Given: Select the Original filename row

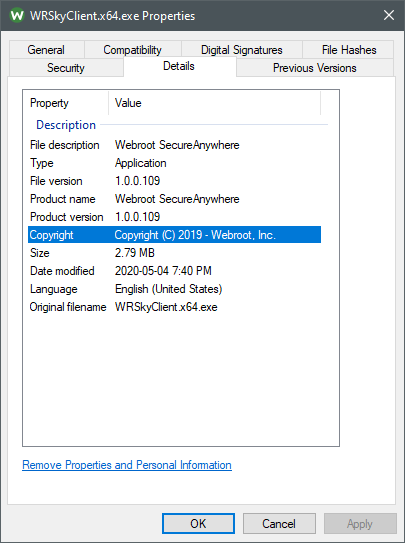Looking at the screenshot, I should [174, 307].
